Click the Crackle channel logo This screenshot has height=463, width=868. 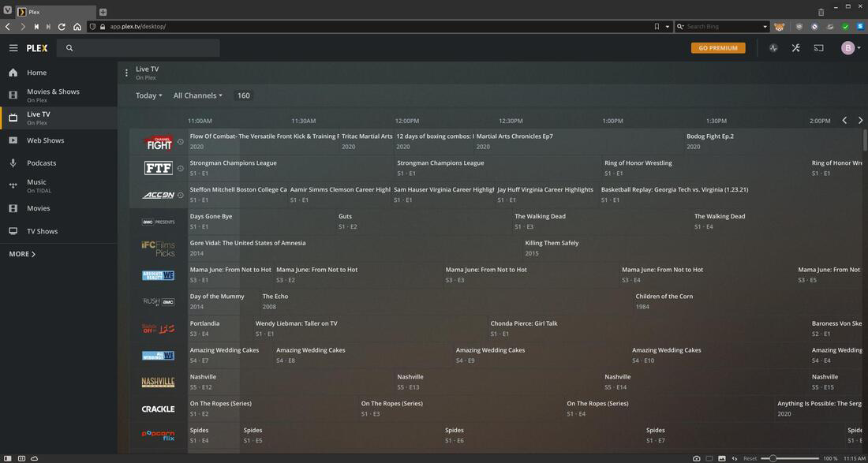[159, 409]
